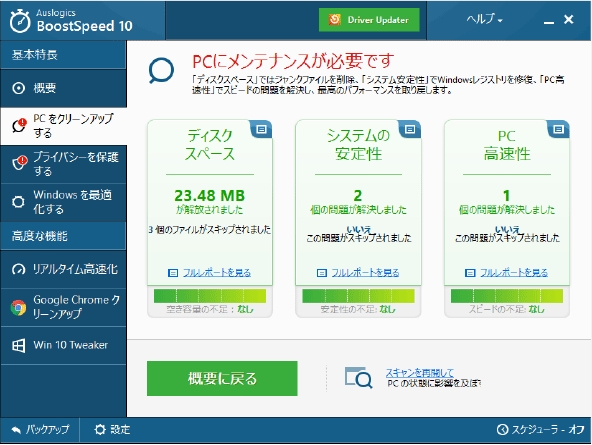View full report link under PC 高速性
Image resolution: width=592 pixels, height=445 pixels.
pos(514,273)
